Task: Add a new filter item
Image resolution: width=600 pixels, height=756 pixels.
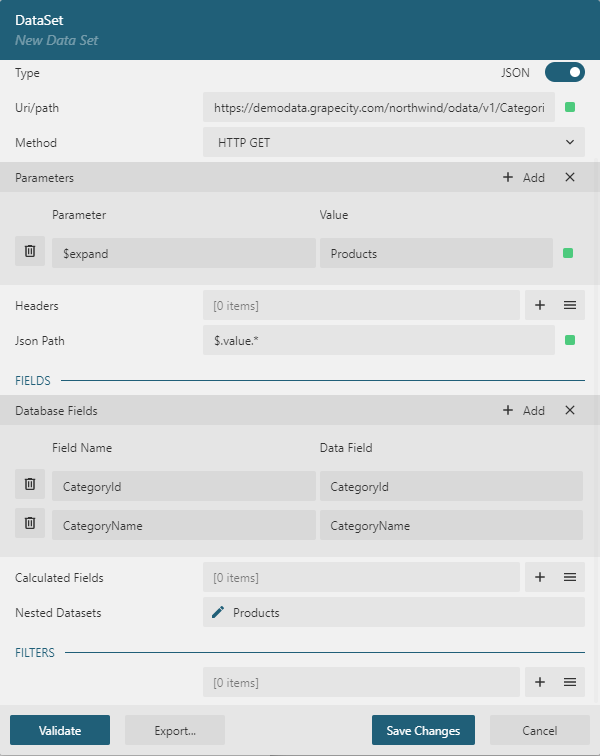Action: [x=540, y=682]
